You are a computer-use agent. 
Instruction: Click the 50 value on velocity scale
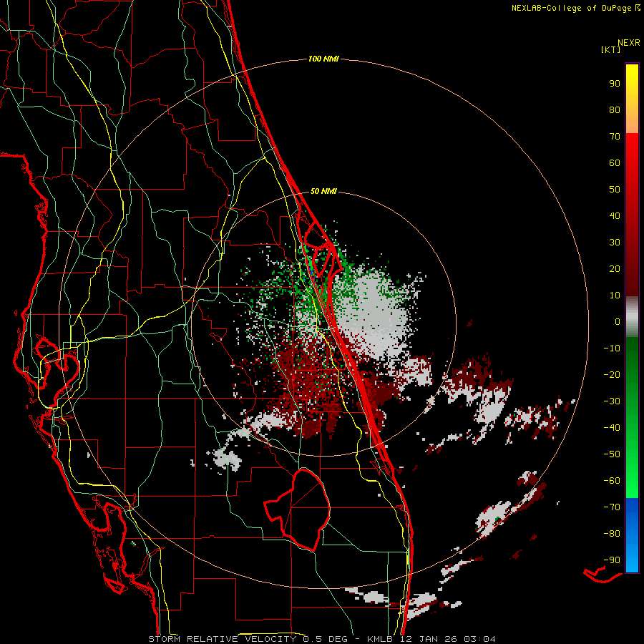click(615, 190)
